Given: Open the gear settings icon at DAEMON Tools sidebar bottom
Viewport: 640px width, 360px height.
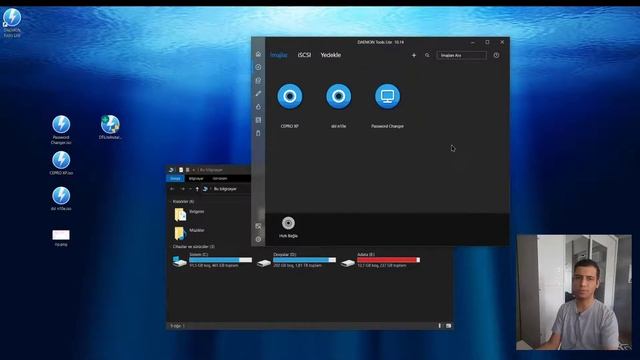Looking at the screenshot, I should point(258,239).
